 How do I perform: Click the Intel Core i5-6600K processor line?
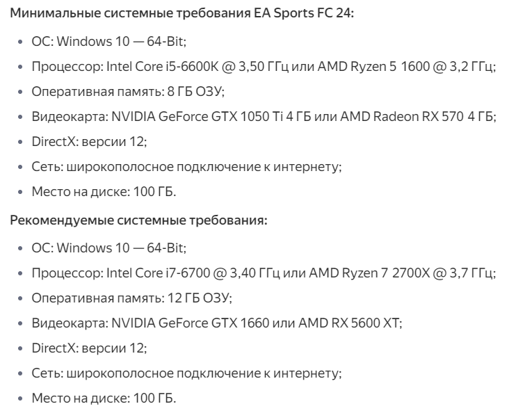(x=264, y=67)
